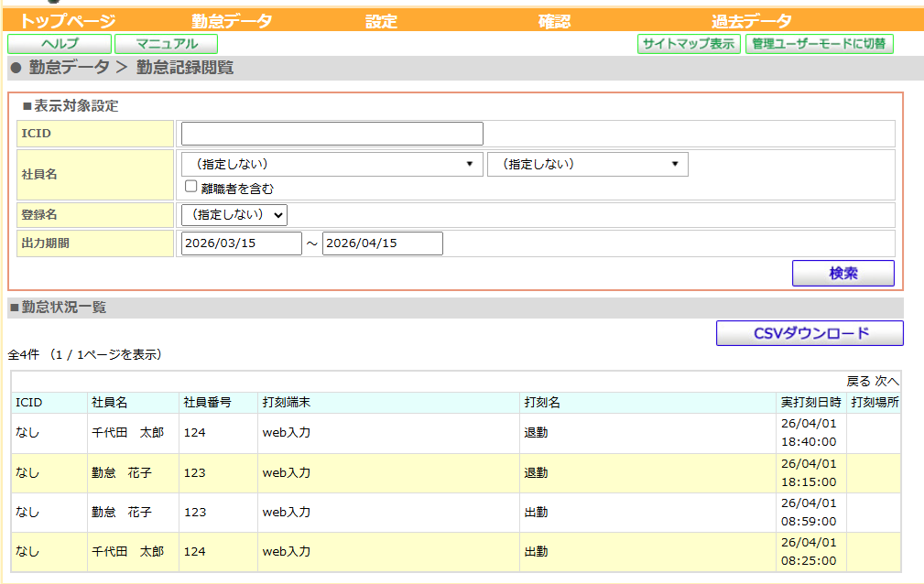Switch to 管理ユーザーモード

(x=819, y=43)
